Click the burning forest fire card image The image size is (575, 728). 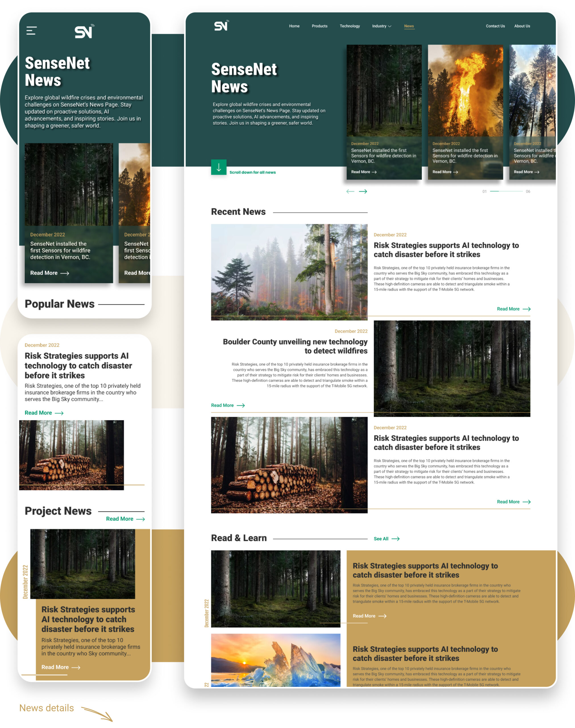click(x=465, y=91)
